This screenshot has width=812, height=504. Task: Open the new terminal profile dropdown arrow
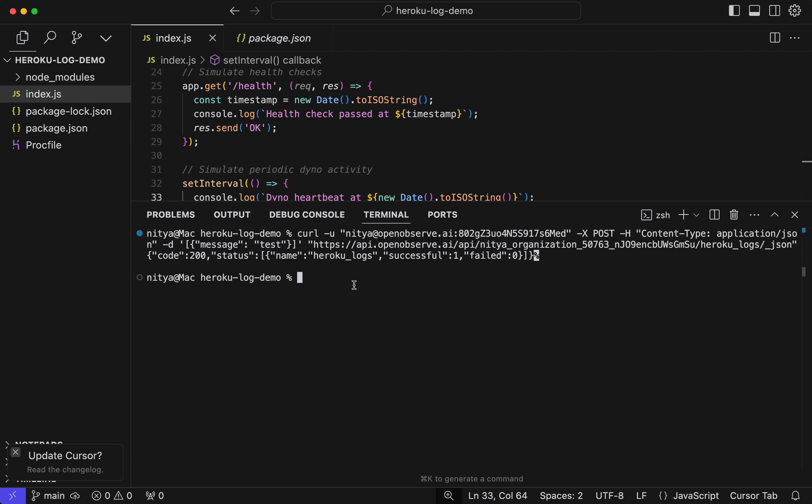point(697,215)
